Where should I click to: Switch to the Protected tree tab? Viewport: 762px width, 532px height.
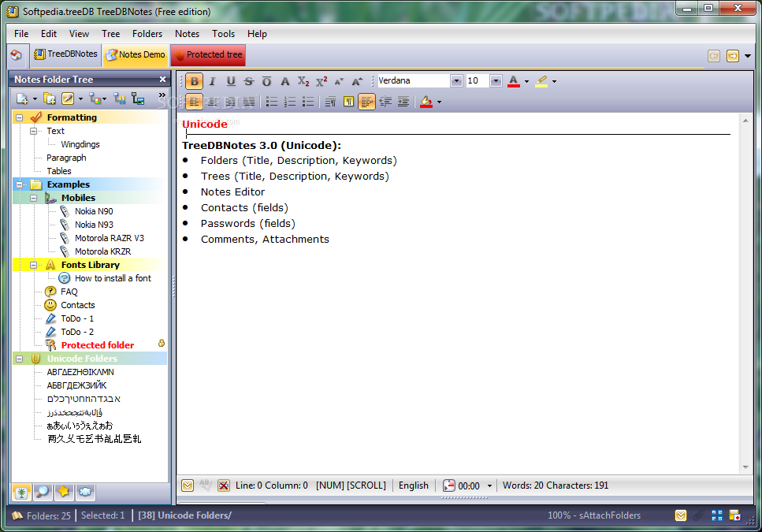(x=207, y=54)
